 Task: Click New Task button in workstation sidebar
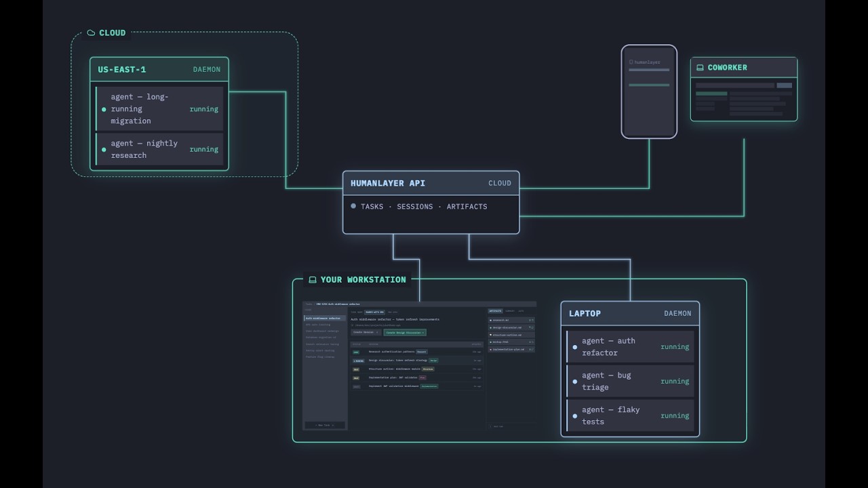click(x=325, y=425)
